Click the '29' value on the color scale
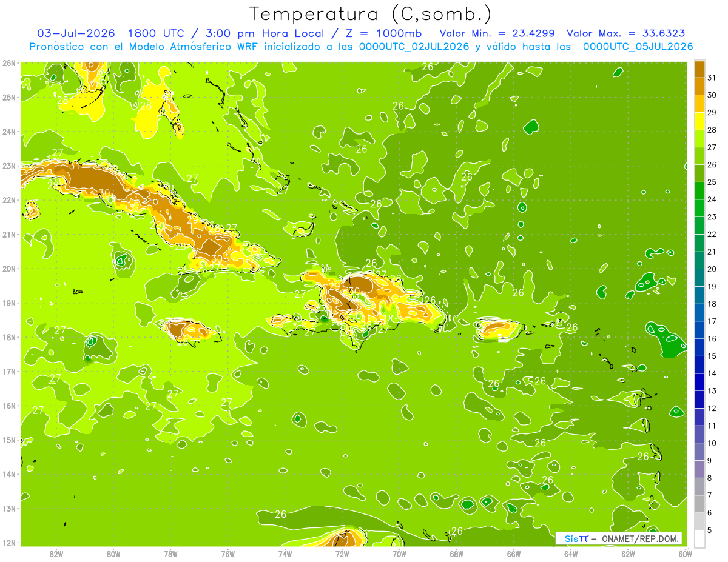The width and height of the screenshot is (728, 562). [x=712, y=113]
